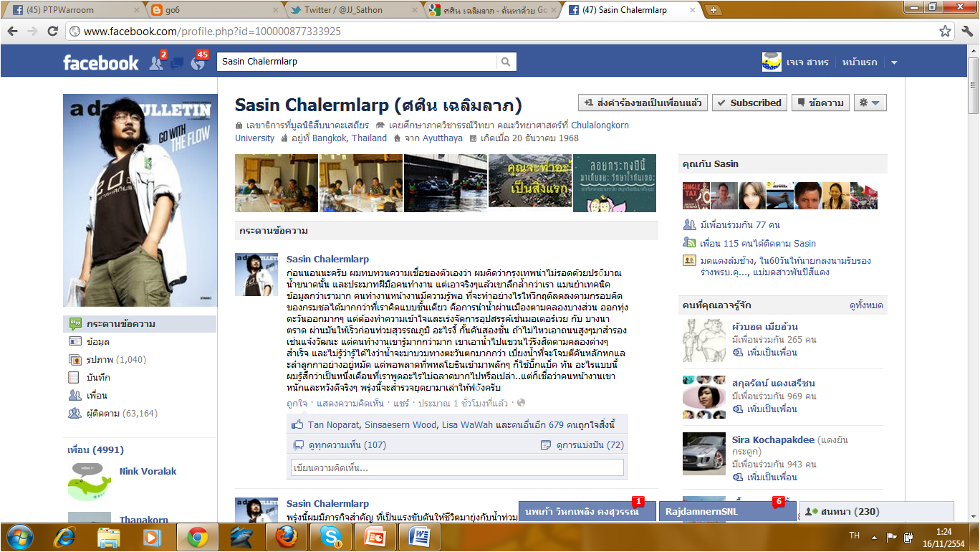Open Chrome wrench settings menu
Screen dimensions: 980x552
967,32
